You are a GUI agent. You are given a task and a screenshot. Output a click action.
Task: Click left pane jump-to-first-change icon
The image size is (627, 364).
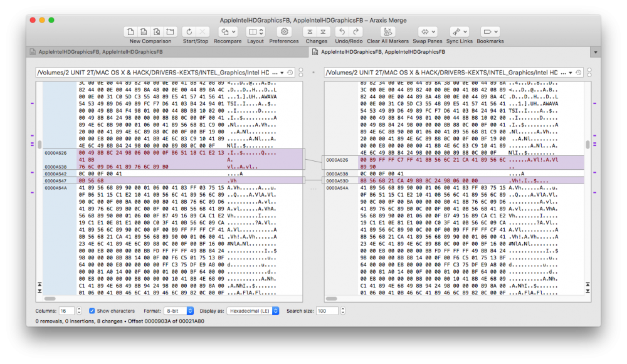[x=40, y=284]
